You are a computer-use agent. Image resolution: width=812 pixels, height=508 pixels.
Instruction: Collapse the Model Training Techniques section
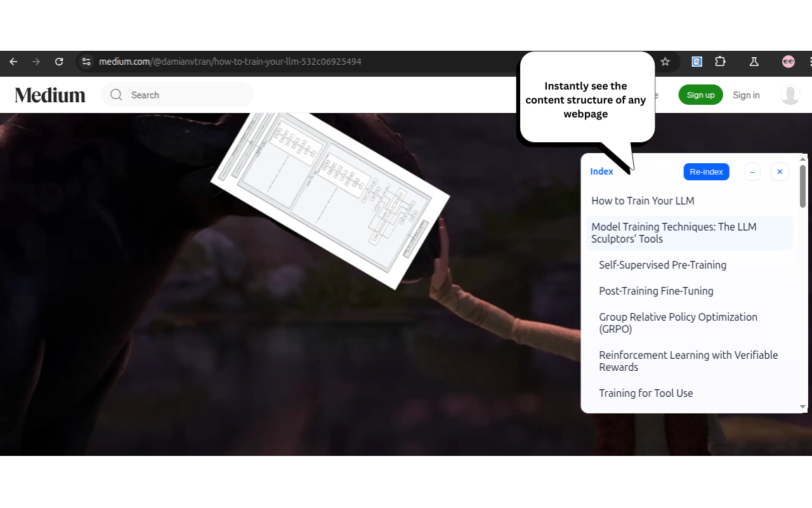[674, 233]
